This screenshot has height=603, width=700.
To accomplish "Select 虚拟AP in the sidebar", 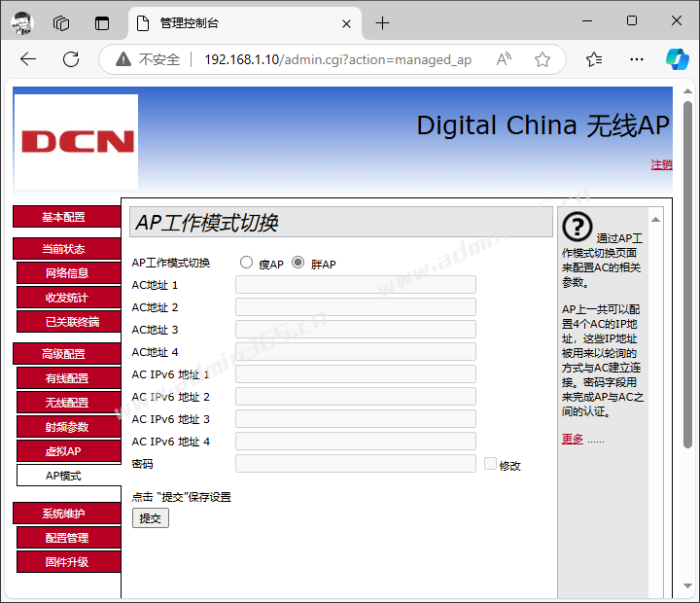I will coord(69,451).
